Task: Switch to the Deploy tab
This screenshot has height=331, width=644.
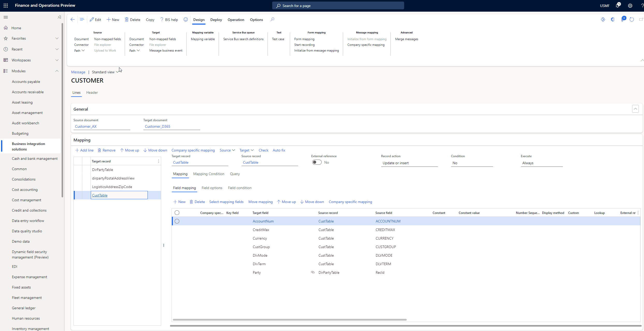Action: pyautogui.click(x=216, y=20)
